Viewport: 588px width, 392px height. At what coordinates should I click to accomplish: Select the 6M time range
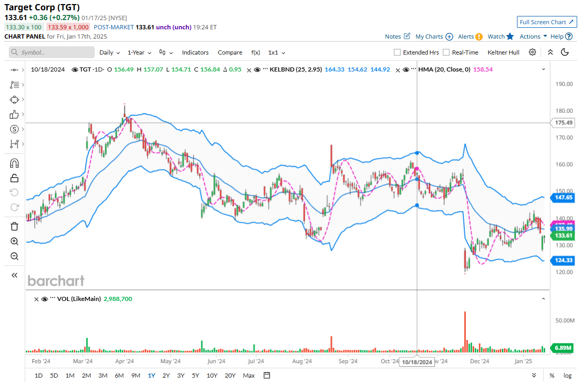click(x=119, y=376)
